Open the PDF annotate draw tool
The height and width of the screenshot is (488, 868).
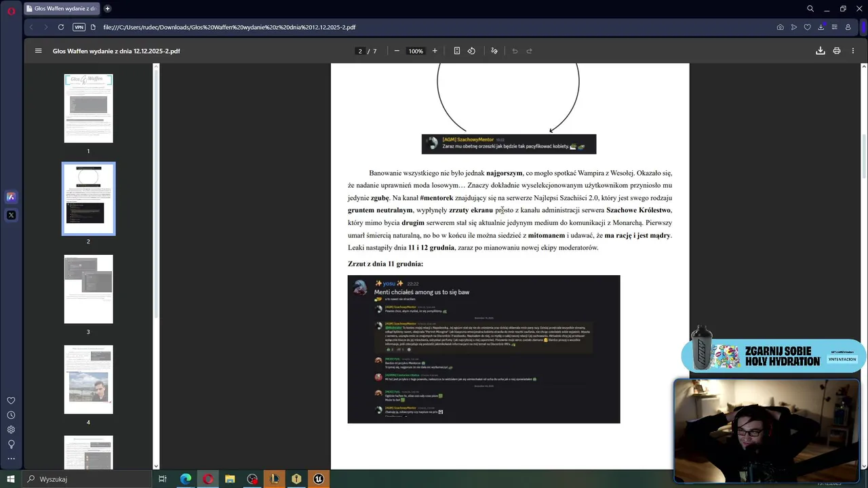pos(494,51)
